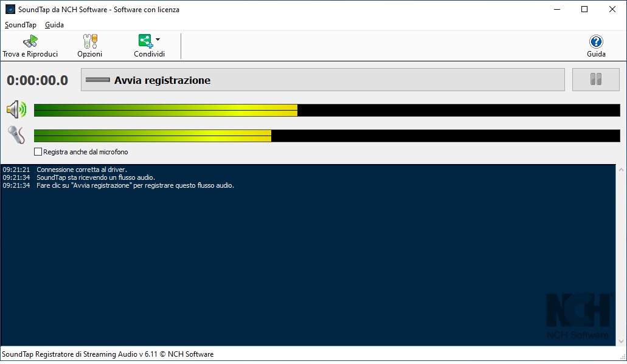Click the 0:00:00.0 recording timer

(38, 80)
